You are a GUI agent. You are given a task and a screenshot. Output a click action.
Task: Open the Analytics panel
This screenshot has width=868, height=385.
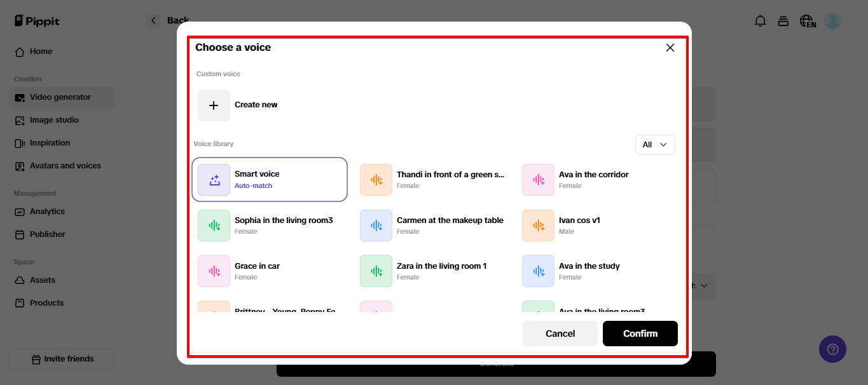pos(47,211)
